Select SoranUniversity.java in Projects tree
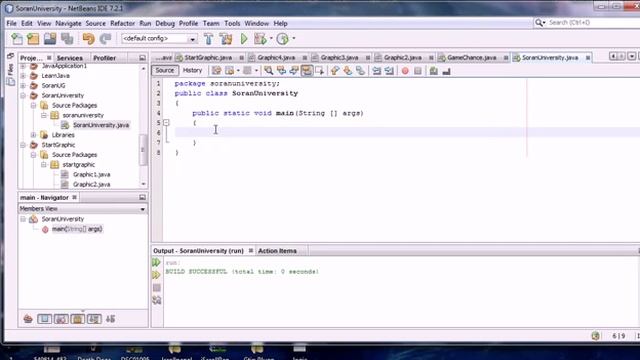640x360 pixels. pos(101,125)
